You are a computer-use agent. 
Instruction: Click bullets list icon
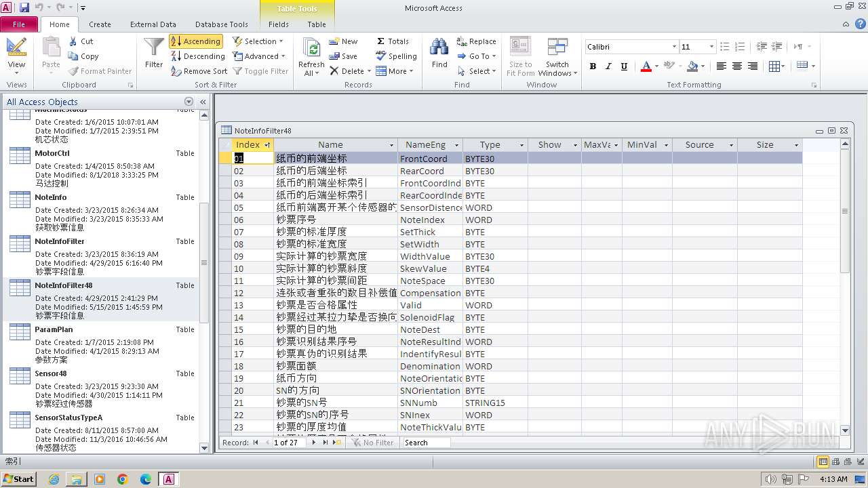click(x=725, y=47)
